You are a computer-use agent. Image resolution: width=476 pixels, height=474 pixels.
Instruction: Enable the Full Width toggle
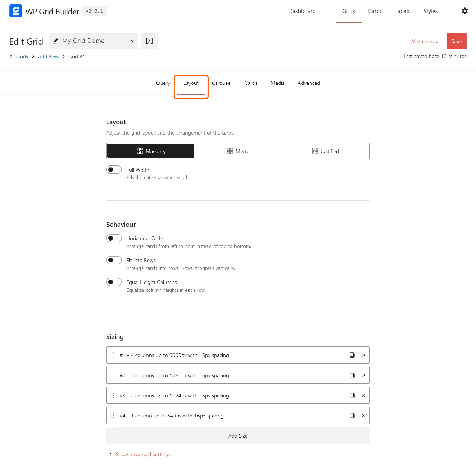[114, 170]
